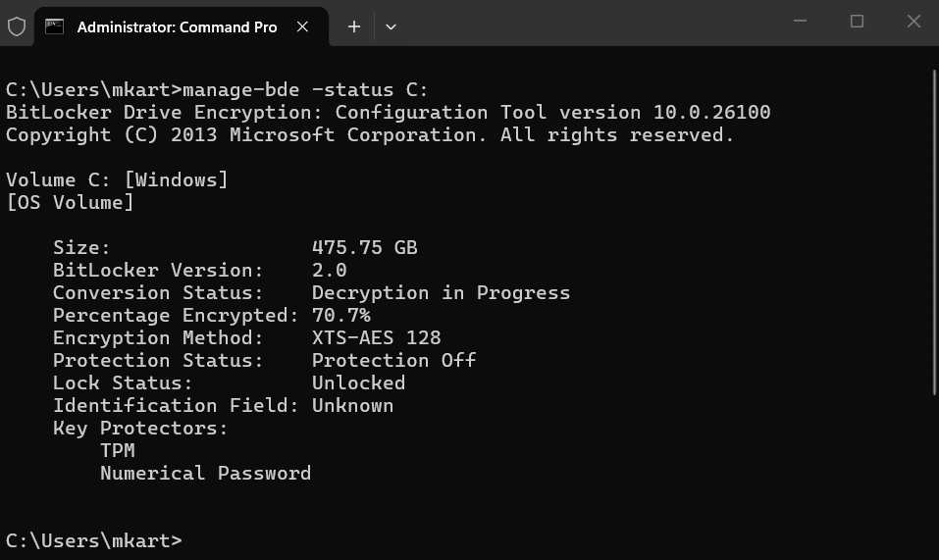
Task: Close the Administrator: Command Pro tab
Action: pos(303,26)
